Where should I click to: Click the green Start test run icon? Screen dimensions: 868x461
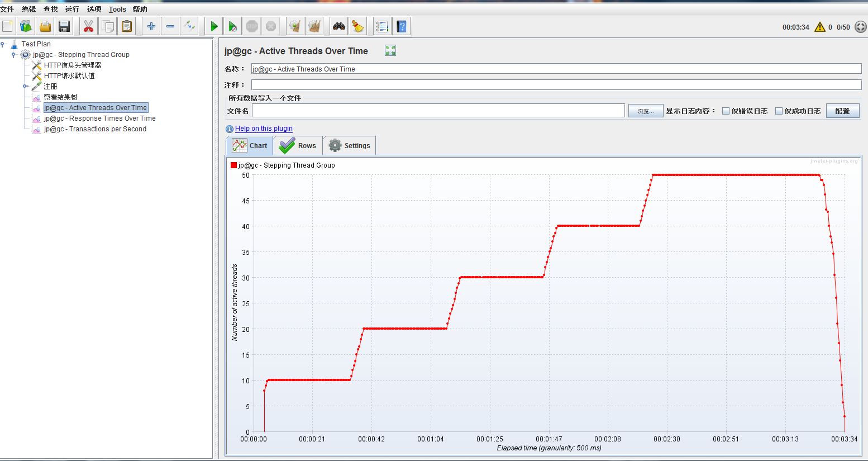point(214,26)
